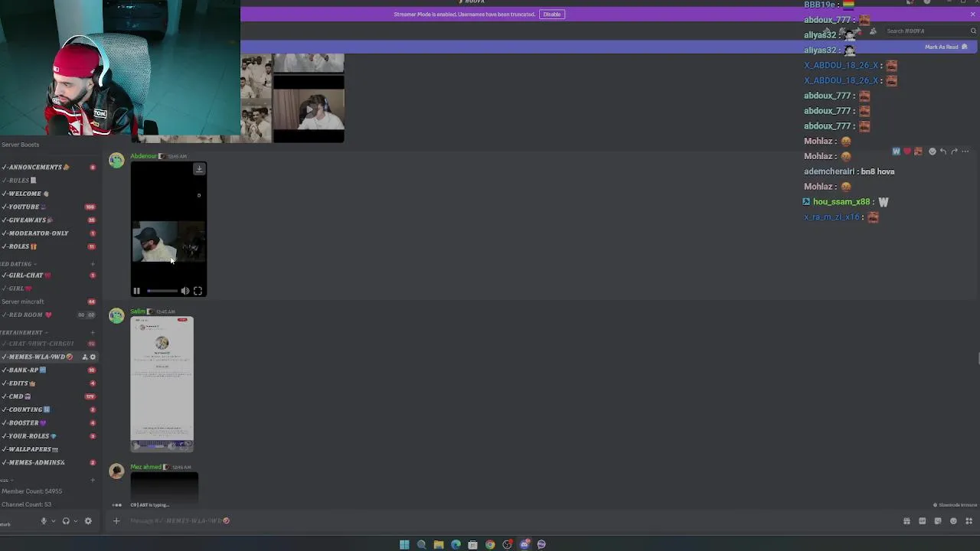
Task: Pause the playing video in Abdenour's message
Action: click(x=136, y=291)
